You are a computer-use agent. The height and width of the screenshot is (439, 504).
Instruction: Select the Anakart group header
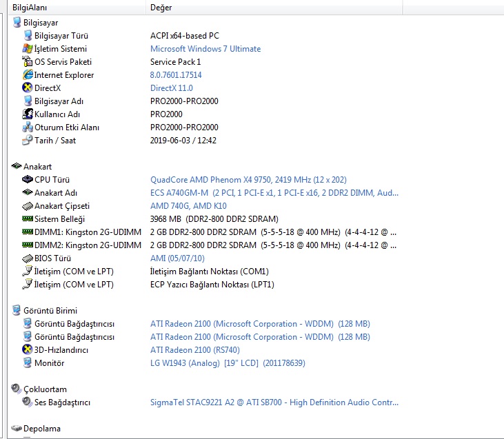37,167
